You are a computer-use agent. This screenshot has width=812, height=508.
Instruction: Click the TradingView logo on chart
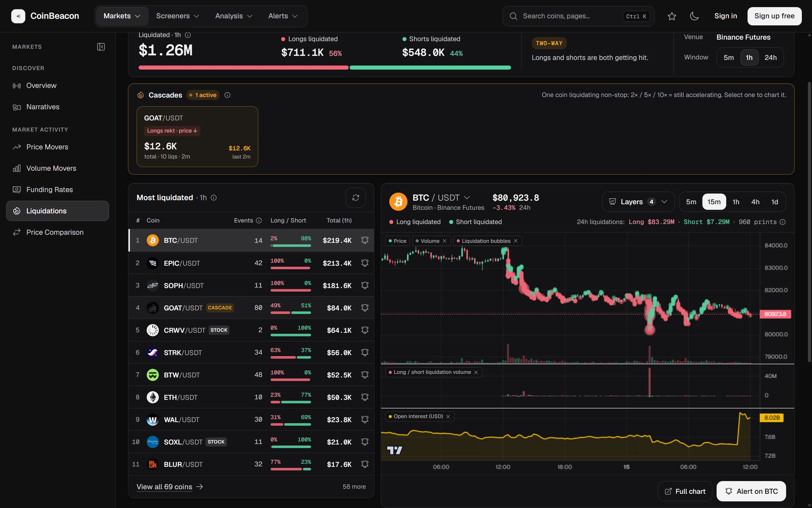395,450
